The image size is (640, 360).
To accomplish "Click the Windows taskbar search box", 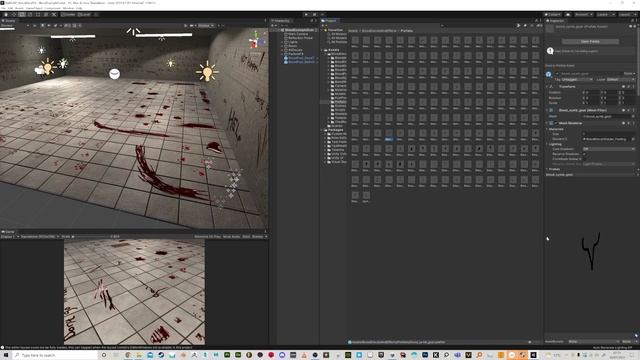I will tap(55, 355).
